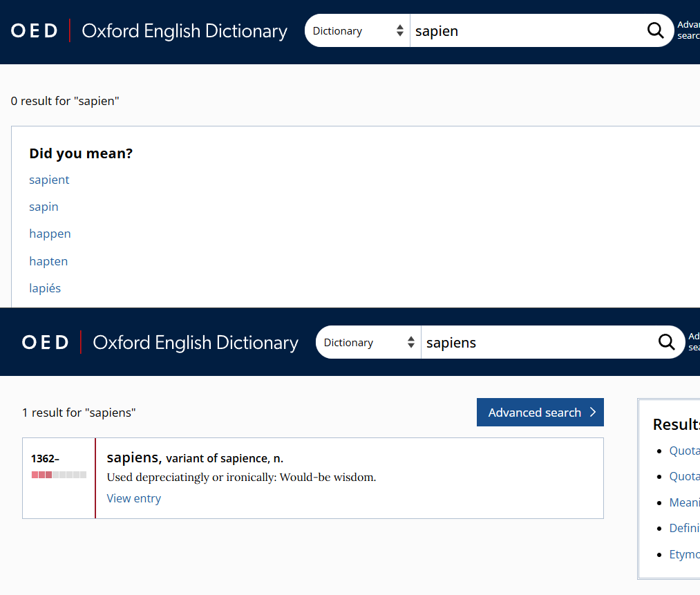Click the "1362–" date label
700x595 pixels.
point(45,458)
